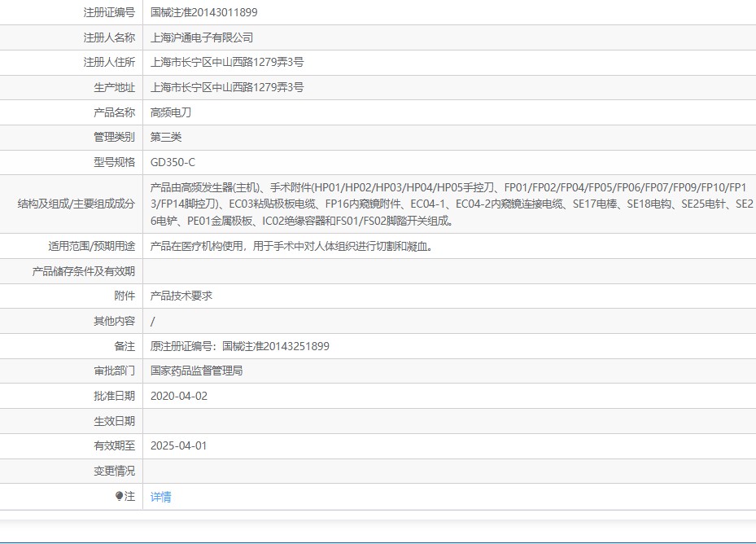Click the 注册人住所 address value
Screen dimensions: 756x544
[227, 62]
